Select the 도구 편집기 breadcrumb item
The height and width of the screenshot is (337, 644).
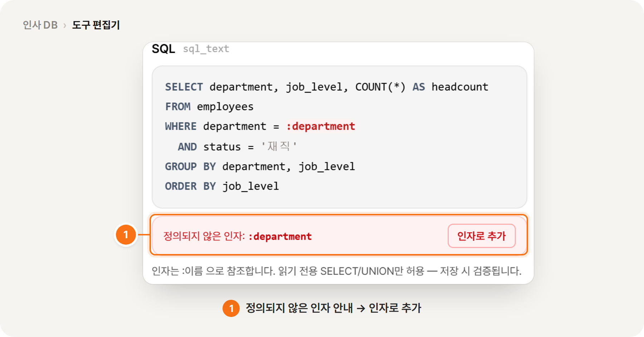coord(96,25)
